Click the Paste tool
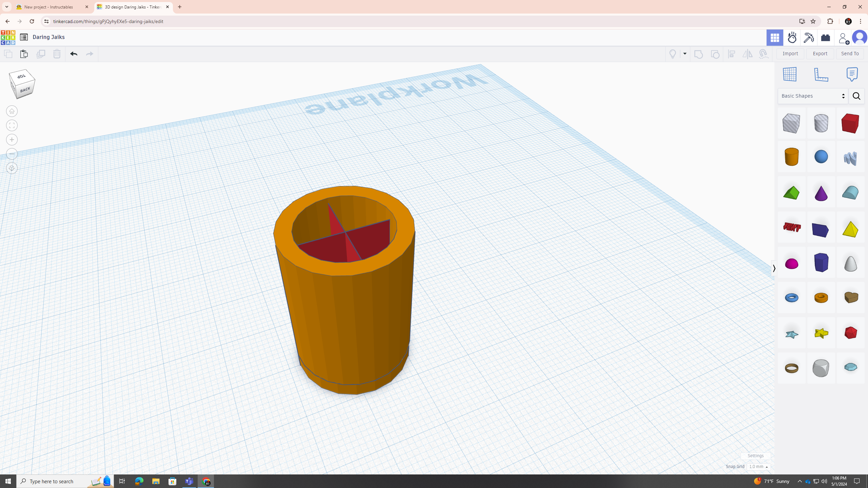This screenshot has height=488, width=868. click(x=24, y=54)
